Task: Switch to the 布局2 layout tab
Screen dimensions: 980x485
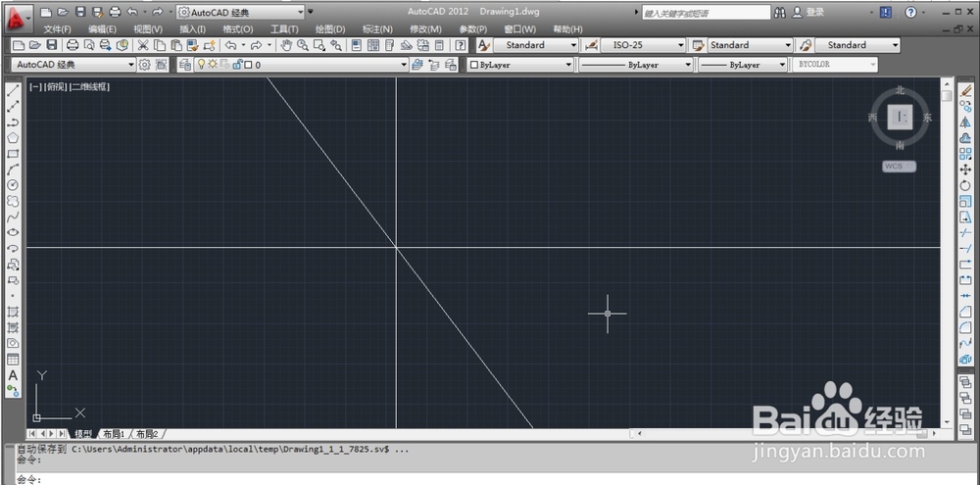Action: coord(147,434)
